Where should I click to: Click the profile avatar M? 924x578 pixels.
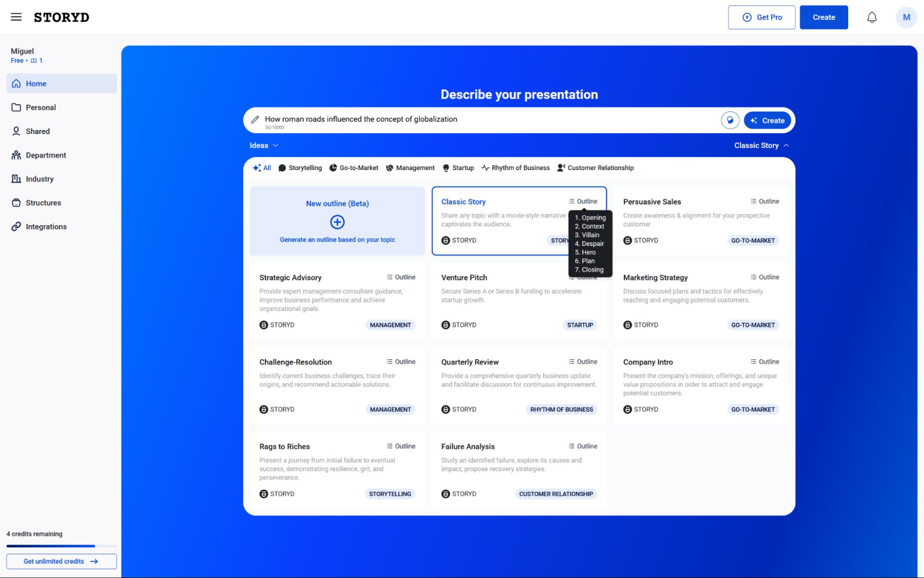coord(906,17)
